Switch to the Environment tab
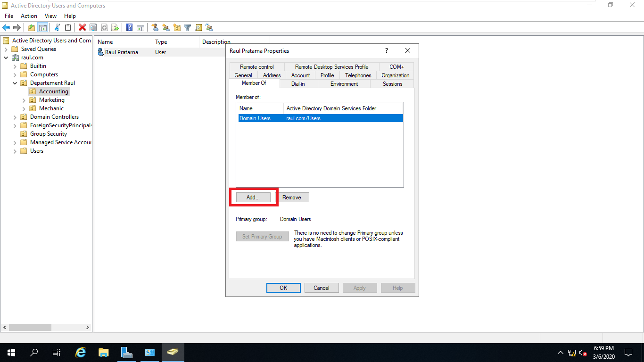This screenshot has width=644, height=362. (344, 84)
